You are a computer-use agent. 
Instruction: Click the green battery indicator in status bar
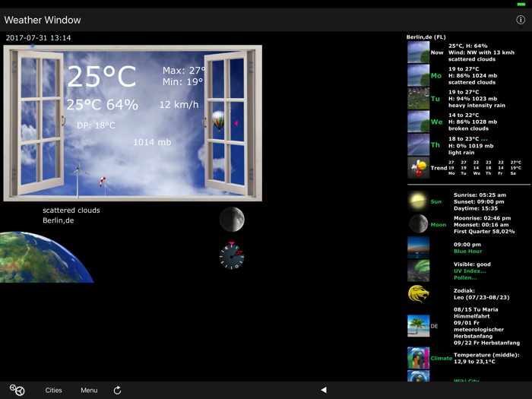tap(521, 4)
